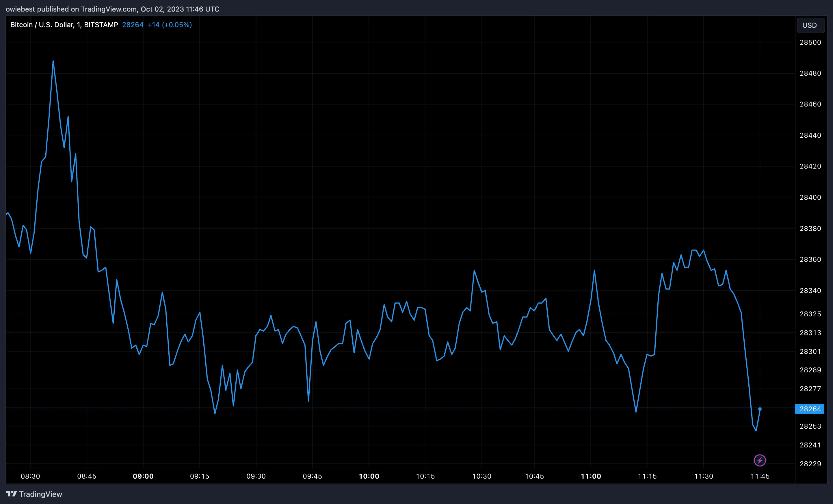Viewport: 833px width, 504px height.
Task: Click the TradingView logo at the bottom left
Action: point(34,494)
